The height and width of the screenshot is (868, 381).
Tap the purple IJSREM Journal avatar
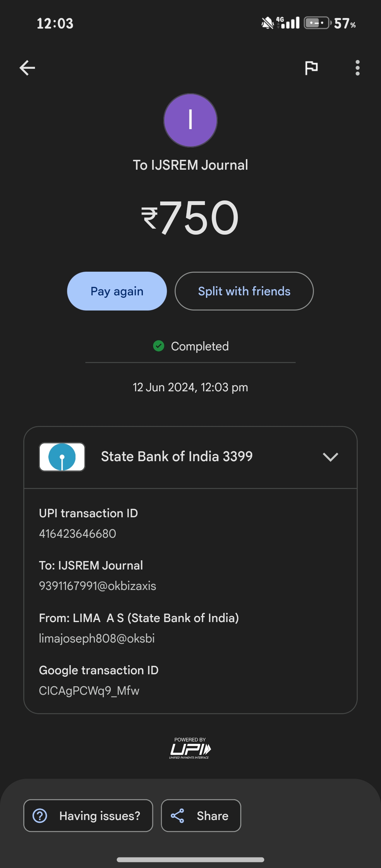[x=190, y=120]
